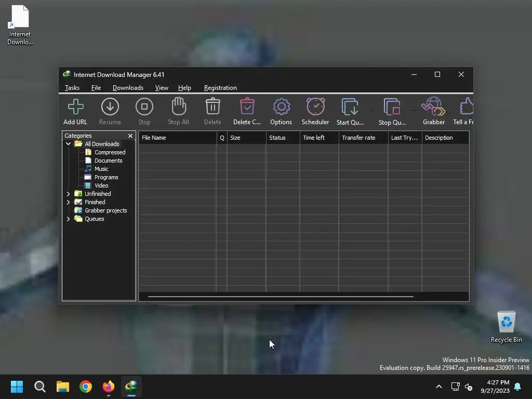Sort by the Last Try column header

[405, 138]
